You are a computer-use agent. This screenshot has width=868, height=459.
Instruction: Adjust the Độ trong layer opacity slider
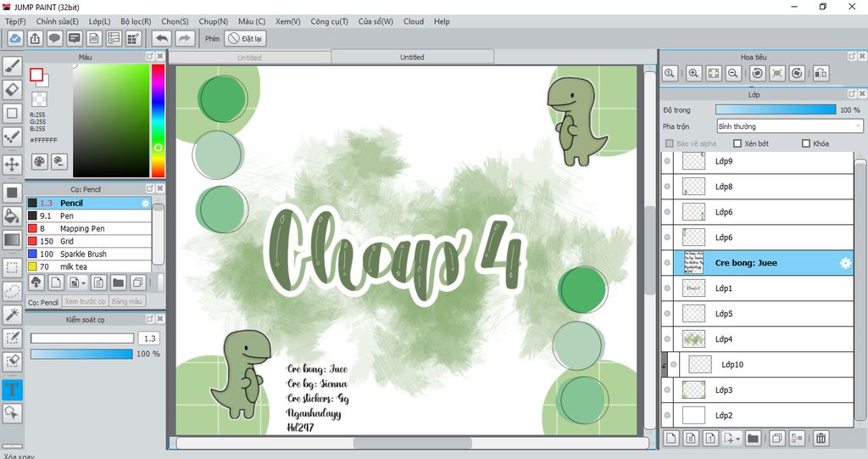point(776,109)
